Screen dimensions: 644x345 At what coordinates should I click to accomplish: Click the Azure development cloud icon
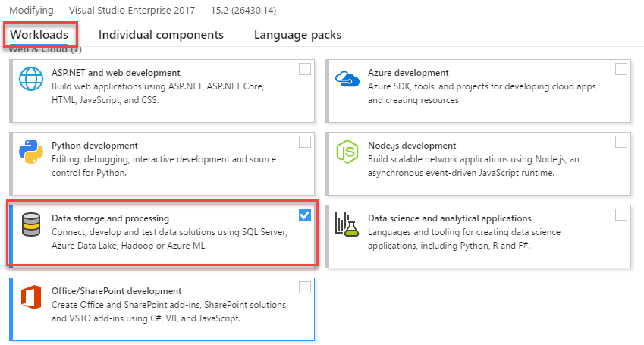tap(347, 79)
